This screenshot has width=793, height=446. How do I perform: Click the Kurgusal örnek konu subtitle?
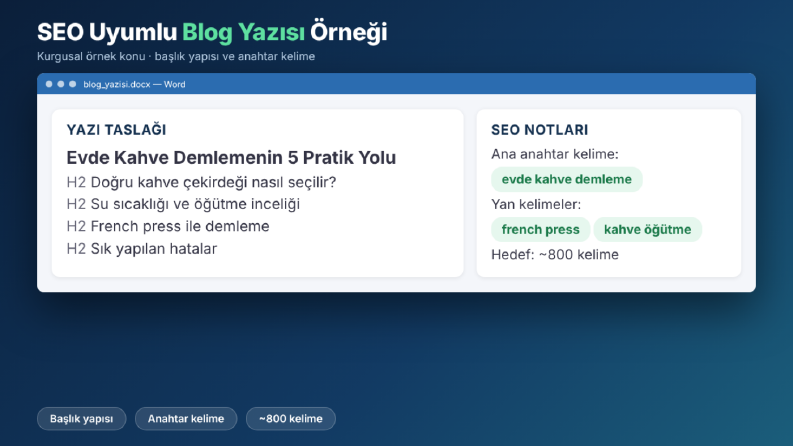coord(176,57)
